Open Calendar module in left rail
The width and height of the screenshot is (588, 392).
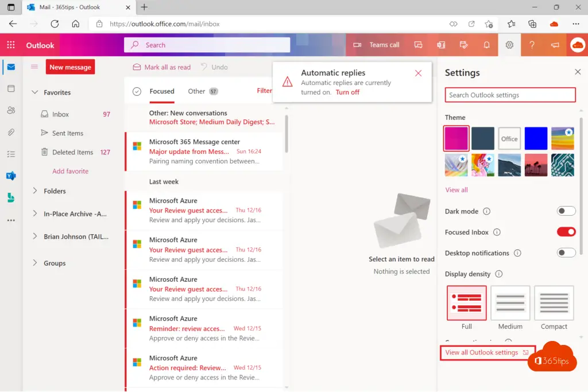point(11,88)
